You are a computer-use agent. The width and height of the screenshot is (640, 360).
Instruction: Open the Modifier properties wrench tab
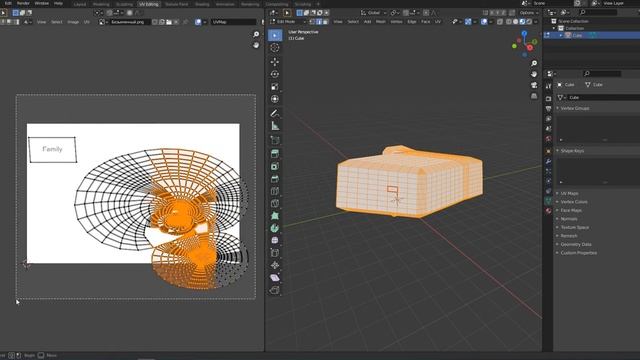pyautogui.click(x=548, y=161)
